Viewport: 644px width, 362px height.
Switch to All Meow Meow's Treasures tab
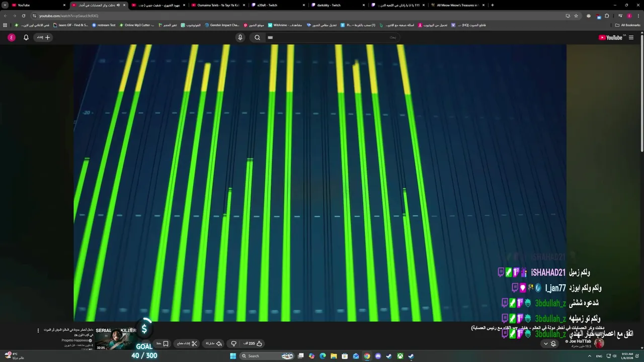coord(457,5)
